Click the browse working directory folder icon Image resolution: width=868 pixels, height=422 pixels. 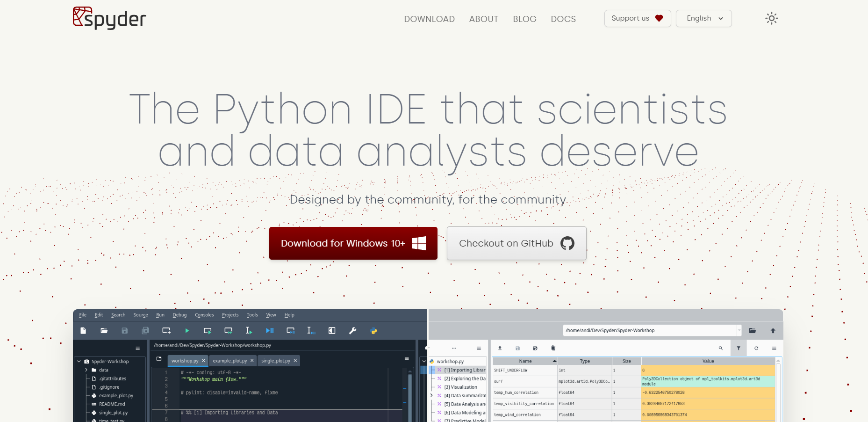[752, 330]
